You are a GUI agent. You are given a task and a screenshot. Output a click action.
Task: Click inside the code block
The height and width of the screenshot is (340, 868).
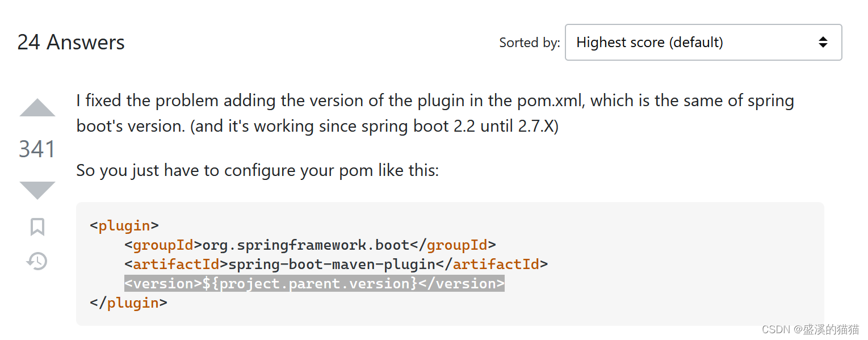[x=448, y=264]
